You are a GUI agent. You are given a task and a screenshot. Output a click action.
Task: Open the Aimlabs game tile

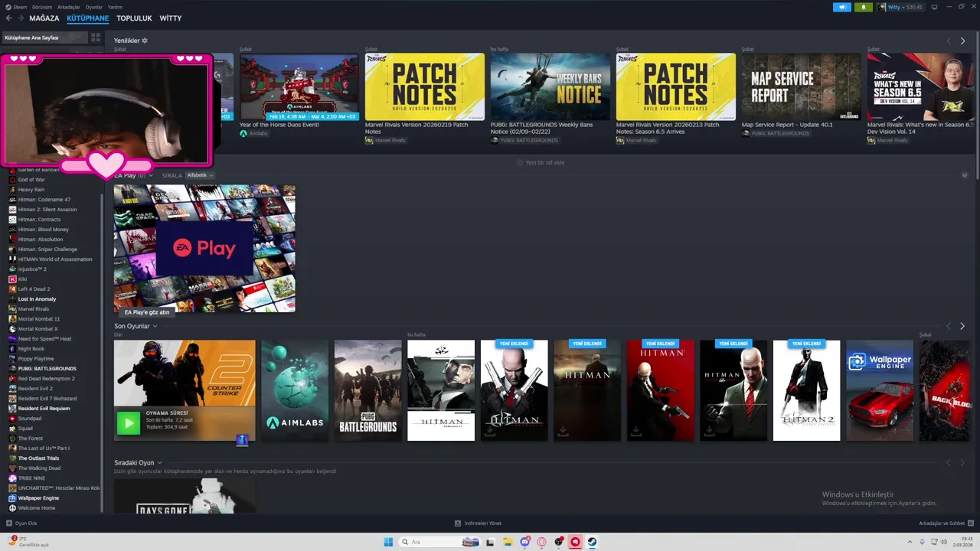[x=295, y=390]
